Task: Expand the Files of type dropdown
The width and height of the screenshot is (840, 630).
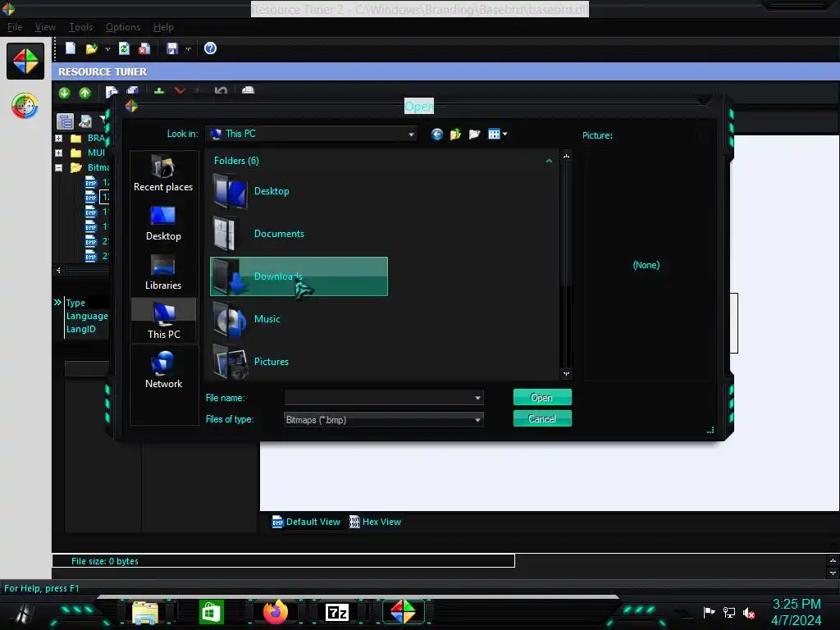Action: coord(477,420)
